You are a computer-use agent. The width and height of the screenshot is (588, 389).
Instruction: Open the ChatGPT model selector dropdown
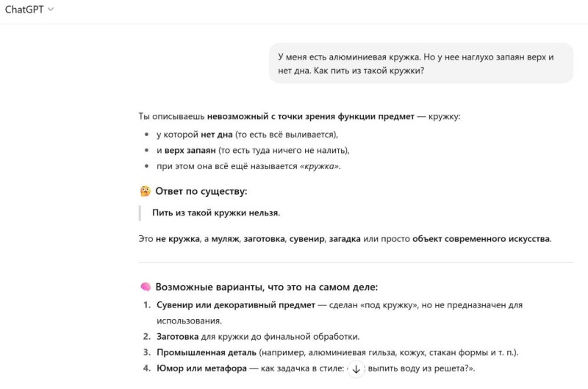(x=29, y=10)
